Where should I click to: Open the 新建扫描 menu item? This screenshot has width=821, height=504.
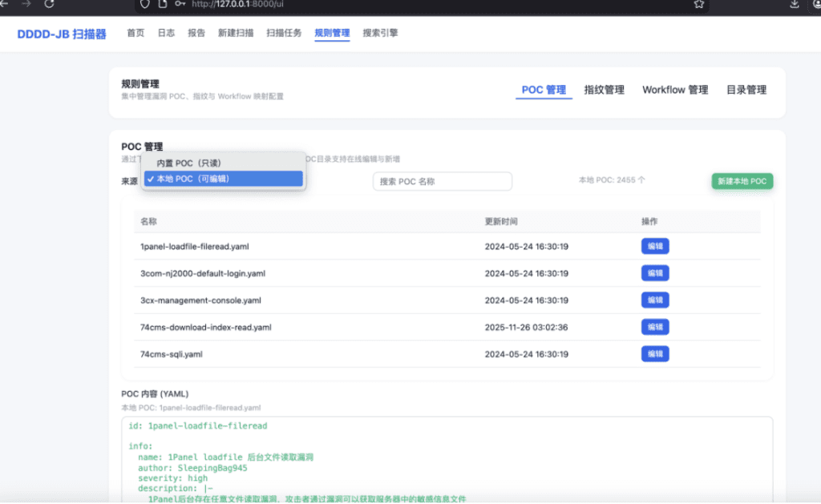tap(236, 34)
